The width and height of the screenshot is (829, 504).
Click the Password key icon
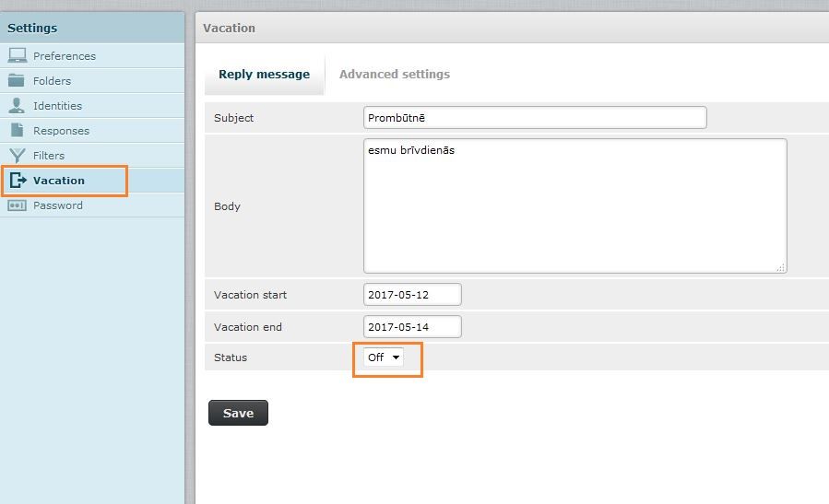coord(17,205)
